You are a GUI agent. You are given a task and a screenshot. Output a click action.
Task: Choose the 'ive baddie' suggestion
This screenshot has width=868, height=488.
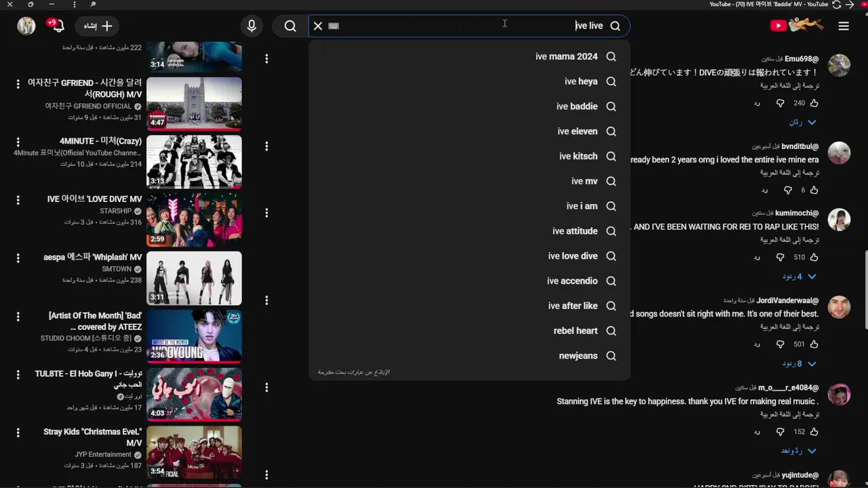[469, 106]
